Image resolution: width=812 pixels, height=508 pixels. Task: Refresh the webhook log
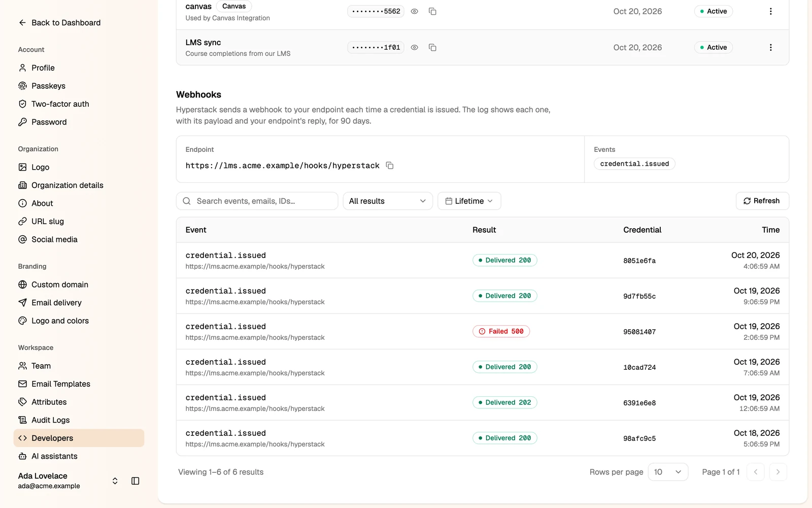(762, 201)
